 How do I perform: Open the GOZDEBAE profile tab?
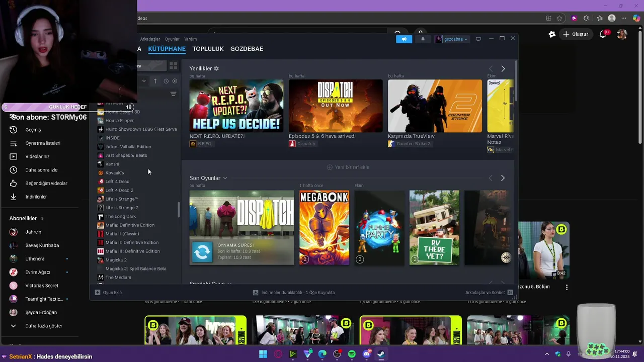point(247,49)
